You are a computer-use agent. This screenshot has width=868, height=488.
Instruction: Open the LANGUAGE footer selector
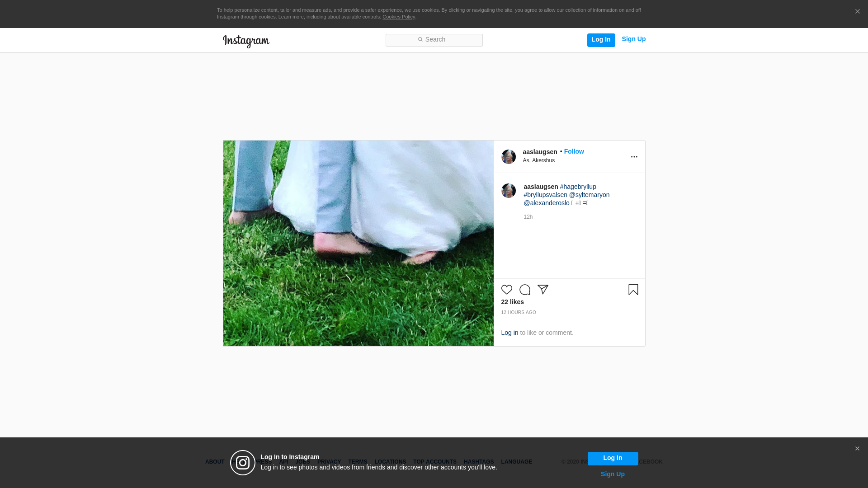coord(516,462)
